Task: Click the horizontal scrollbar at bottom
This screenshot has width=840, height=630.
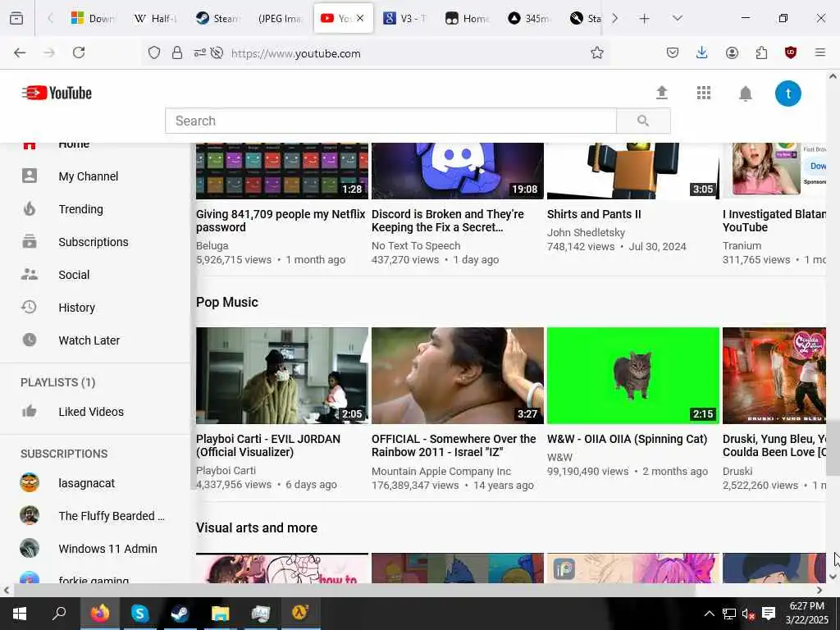Action: [354, 591]
